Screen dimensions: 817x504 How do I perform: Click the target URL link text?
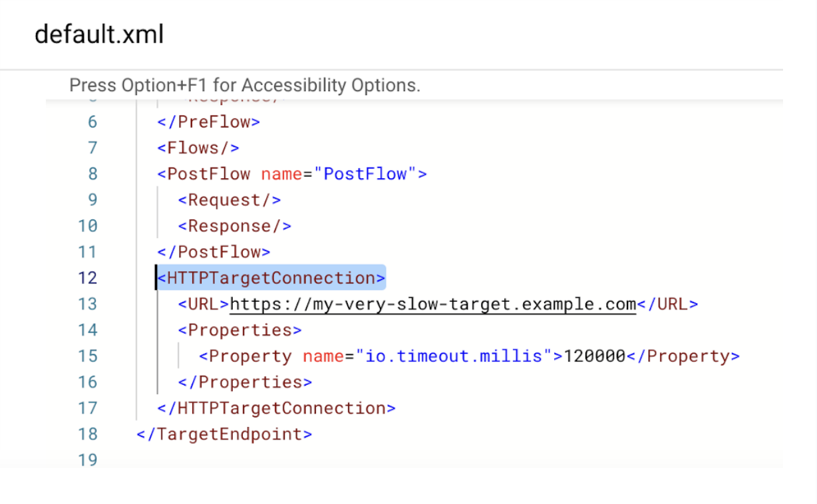pos(432,305)
